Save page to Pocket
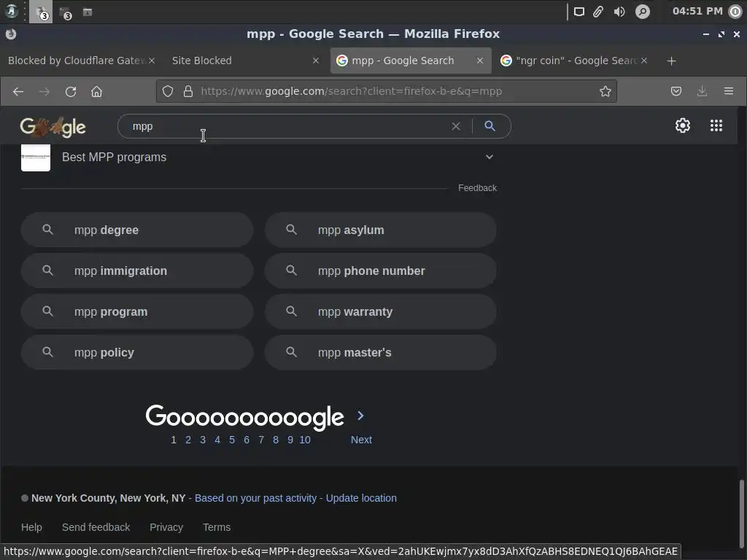This screenshot has height=560, width=747. (x=676, y=91)
